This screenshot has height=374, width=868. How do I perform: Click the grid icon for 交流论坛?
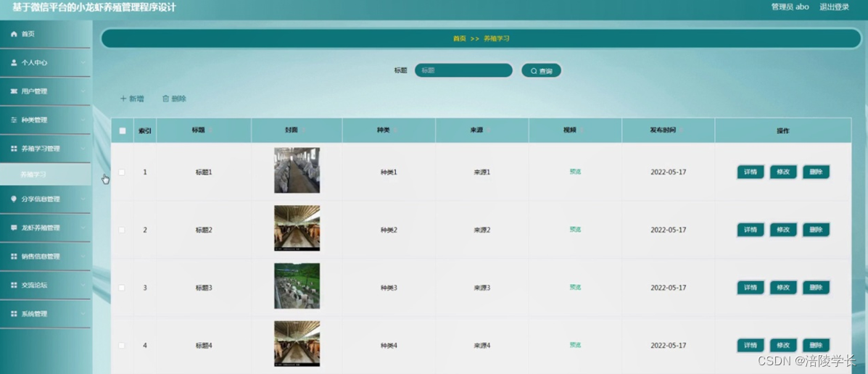point(15,285)
